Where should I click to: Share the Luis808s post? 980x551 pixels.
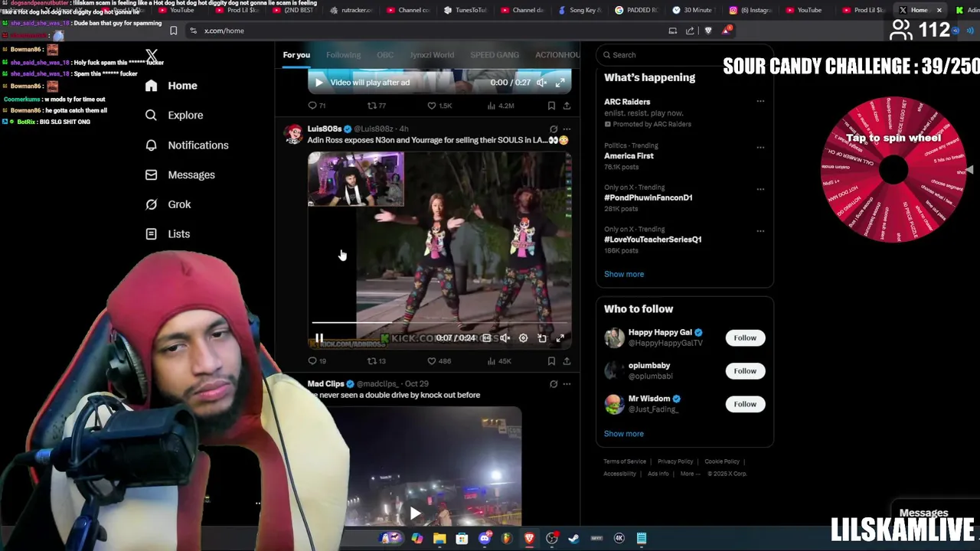click(x=567, y=361)
